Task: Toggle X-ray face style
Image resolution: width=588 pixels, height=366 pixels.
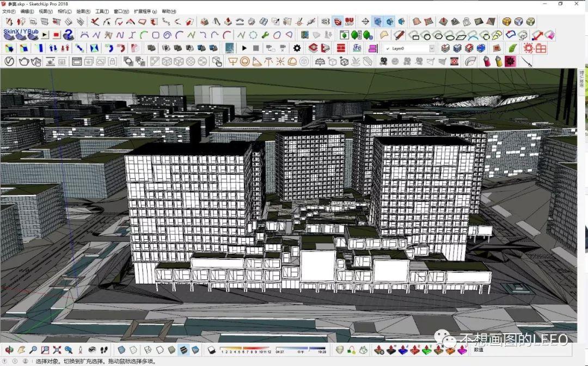Action: point(121,350)
